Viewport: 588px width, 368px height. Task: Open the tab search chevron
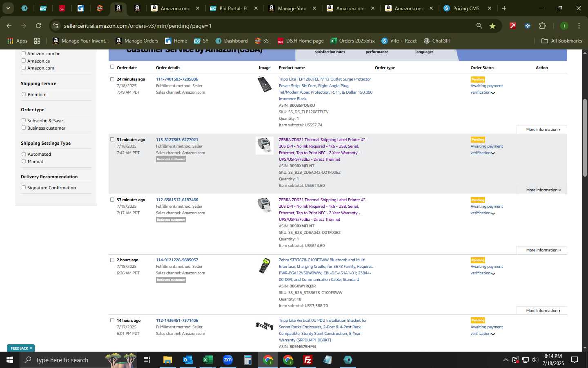click(8, 8)
